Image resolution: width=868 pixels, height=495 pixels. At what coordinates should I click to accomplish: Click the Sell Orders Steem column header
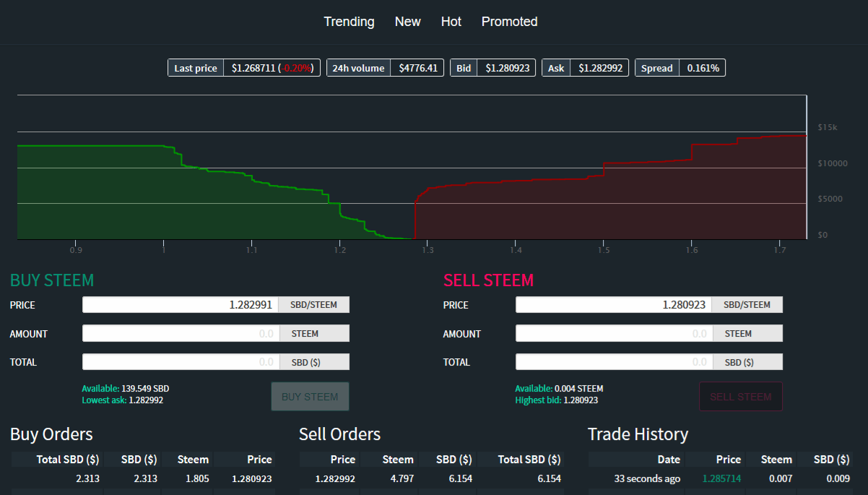[x=398, y=460]
